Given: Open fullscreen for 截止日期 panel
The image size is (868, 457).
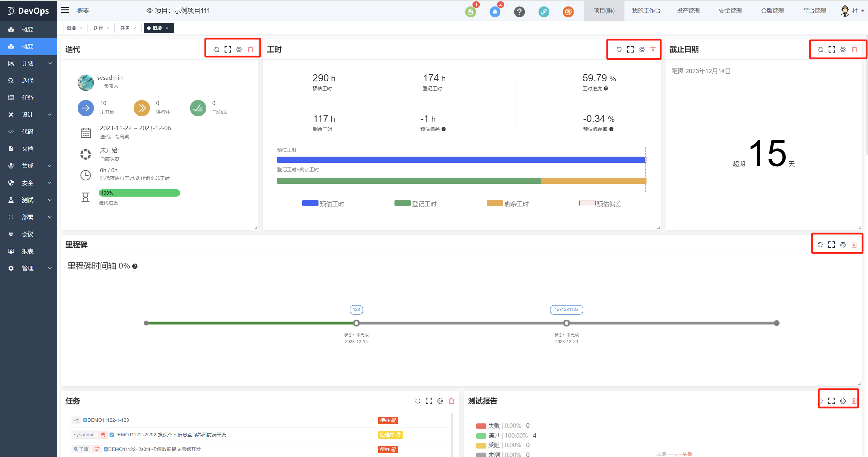Looking at the screenshot, I should coord(832,49).
